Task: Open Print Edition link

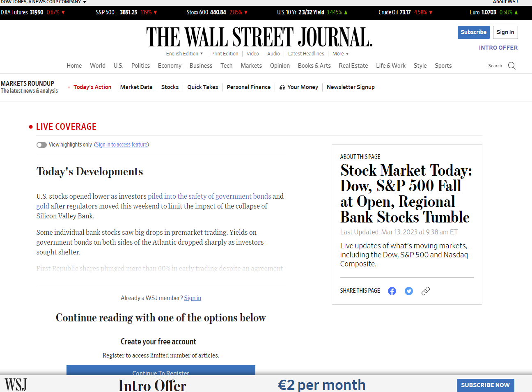Action: (x=225, y=54)
